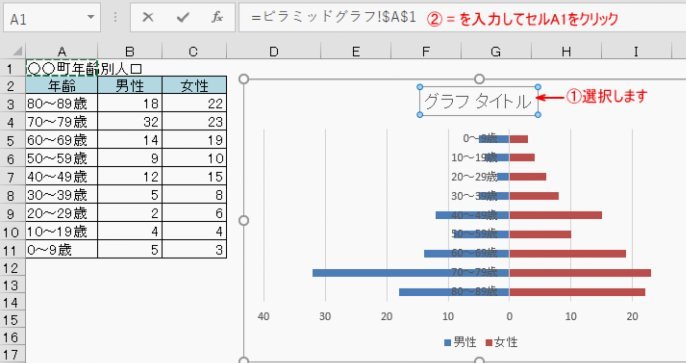The height and width of the screenshot is (363, 686).
Task: Click cell 10～19歳 in table
Action: [x=62, y=231]
